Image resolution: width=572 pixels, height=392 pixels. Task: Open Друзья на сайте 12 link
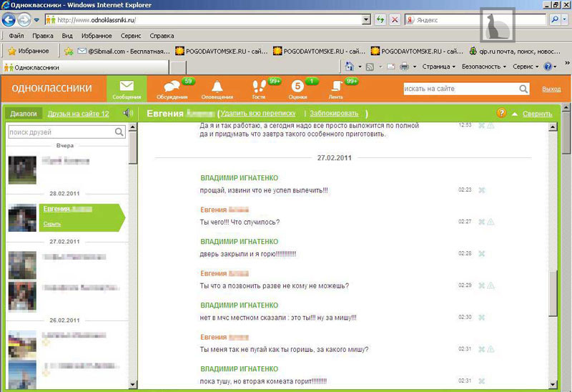click(78, 114)
